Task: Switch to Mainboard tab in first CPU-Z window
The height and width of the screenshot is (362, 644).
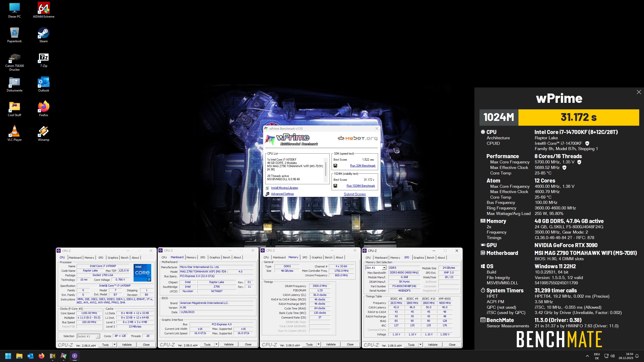Action: [75, 258]
